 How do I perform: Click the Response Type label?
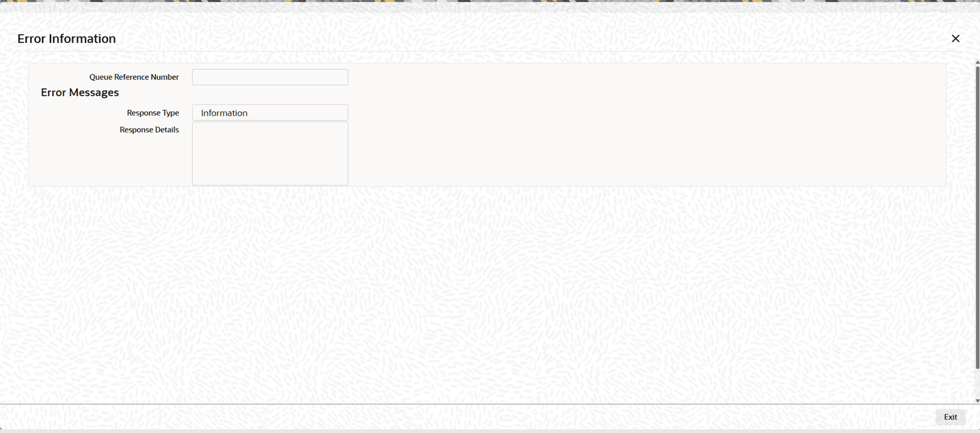(153, 113)
